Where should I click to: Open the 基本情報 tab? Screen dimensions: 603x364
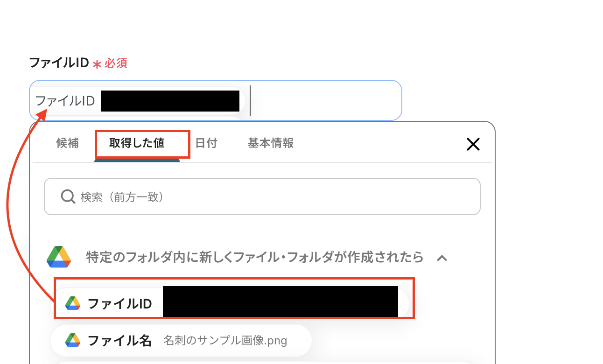point(271,143)
